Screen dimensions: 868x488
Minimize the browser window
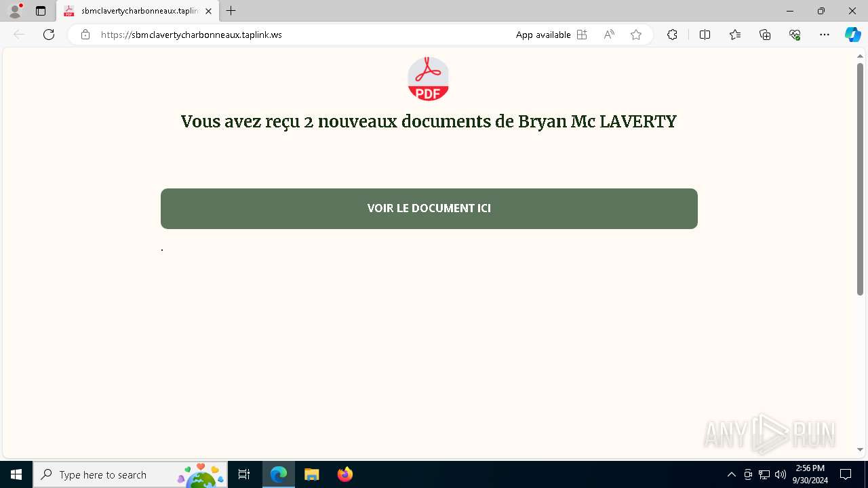[x=790, y=11]
